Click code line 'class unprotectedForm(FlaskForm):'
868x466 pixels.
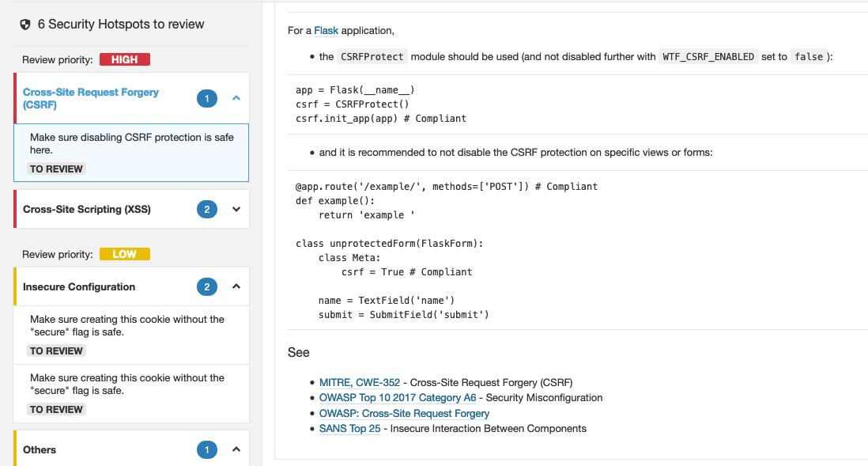coord(389,243)
